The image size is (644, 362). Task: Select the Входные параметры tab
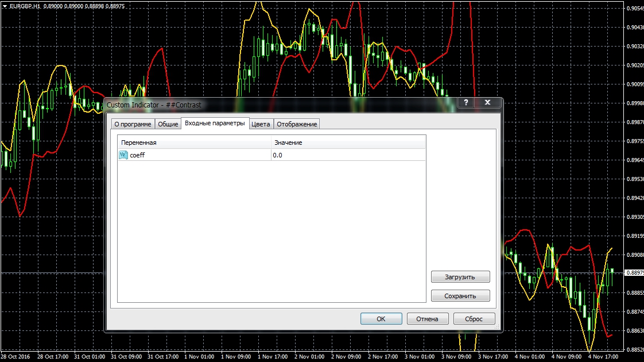(x=215, y=124)
